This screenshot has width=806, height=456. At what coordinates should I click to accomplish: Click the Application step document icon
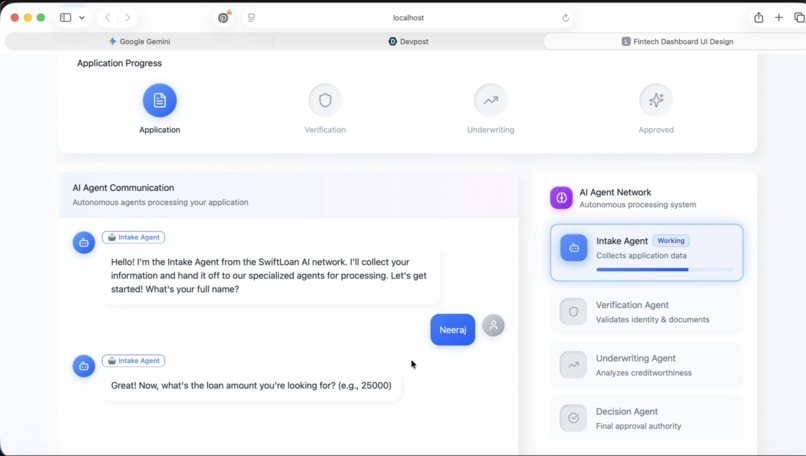(159, 100)
